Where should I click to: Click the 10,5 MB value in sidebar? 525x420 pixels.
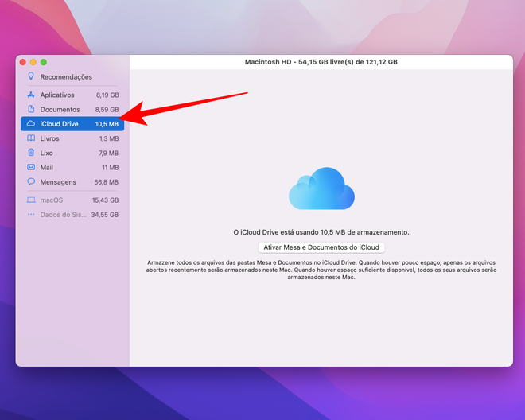(x=107, y=124)
